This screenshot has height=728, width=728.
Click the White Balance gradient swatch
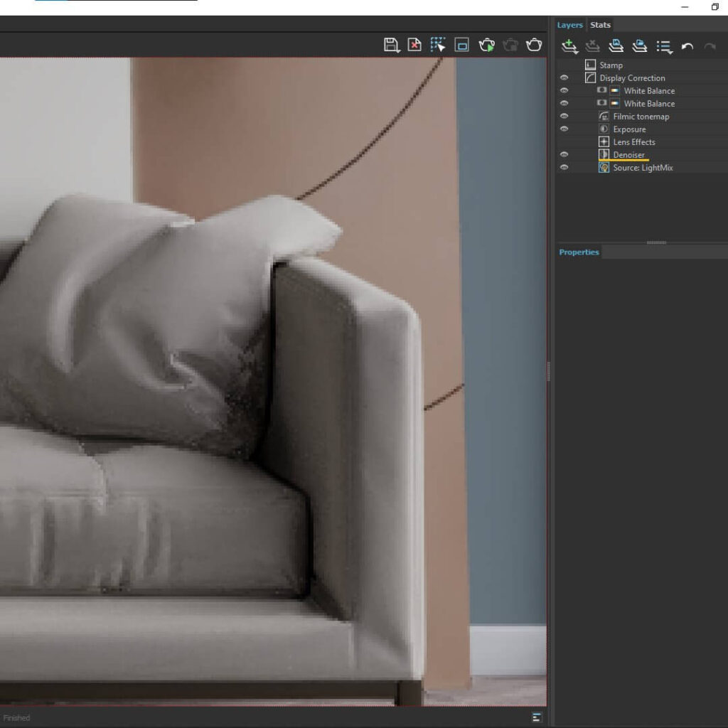(x=616, y=90)
